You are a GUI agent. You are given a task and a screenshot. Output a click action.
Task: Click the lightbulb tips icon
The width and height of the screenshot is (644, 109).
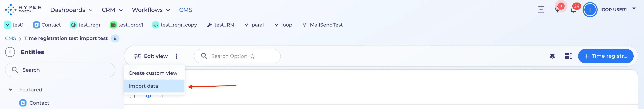[x=557, y=10]
